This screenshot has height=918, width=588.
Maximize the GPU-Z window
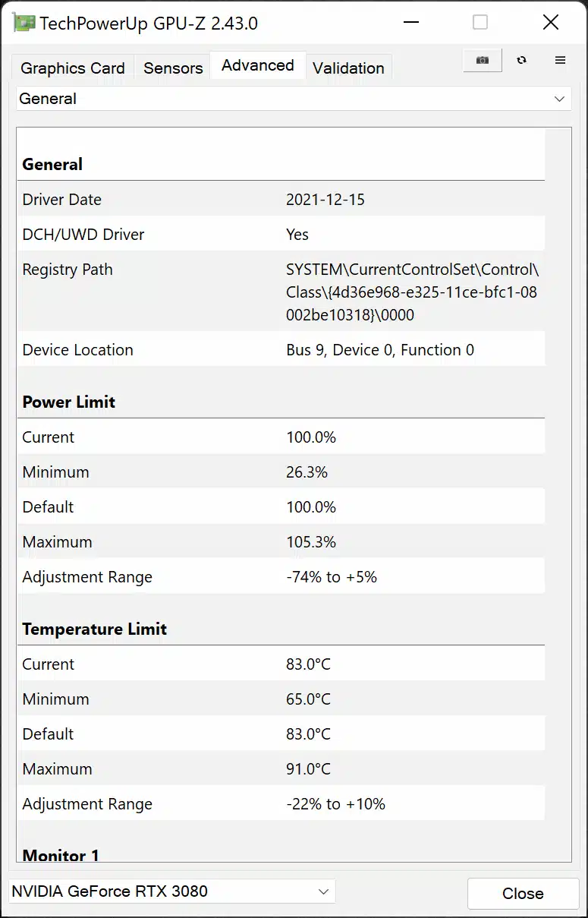pyautogui.click(x=480, y=23)
